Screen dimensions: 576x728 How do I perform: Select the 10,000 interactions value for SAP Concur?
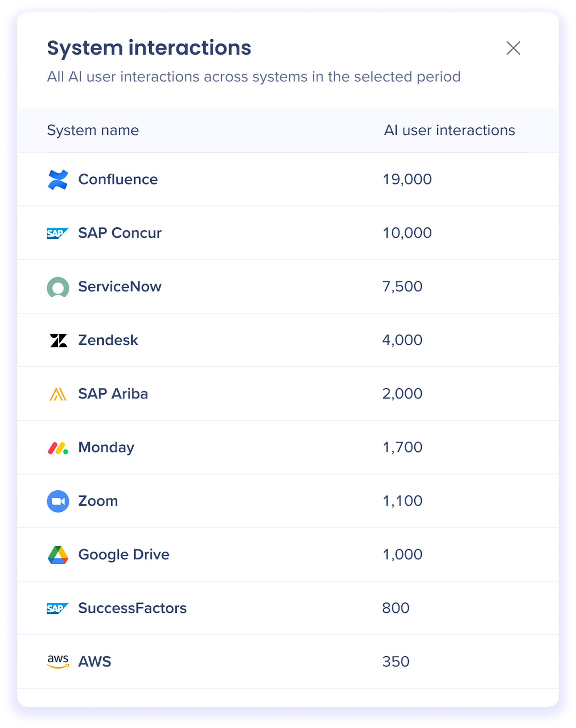pyautogui.click(x=407, y=233)
